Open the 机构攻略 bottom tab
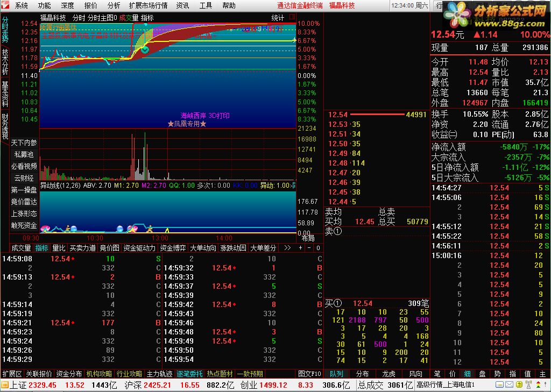The width and height of the screenshot is (551, 392). pyautogui.click(x=100, y=374)
